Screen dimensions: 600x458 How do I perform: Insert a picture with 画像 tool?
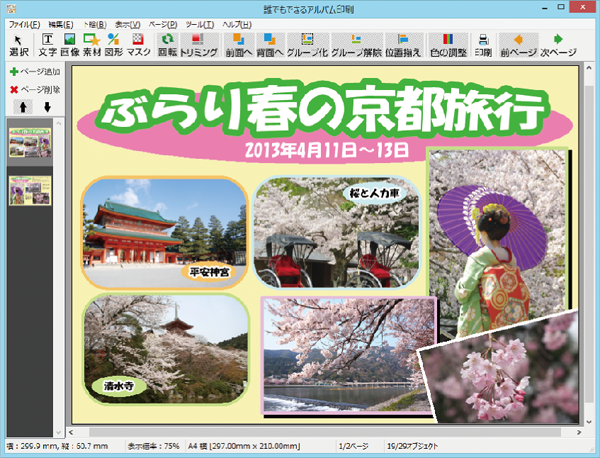point(70,44)
